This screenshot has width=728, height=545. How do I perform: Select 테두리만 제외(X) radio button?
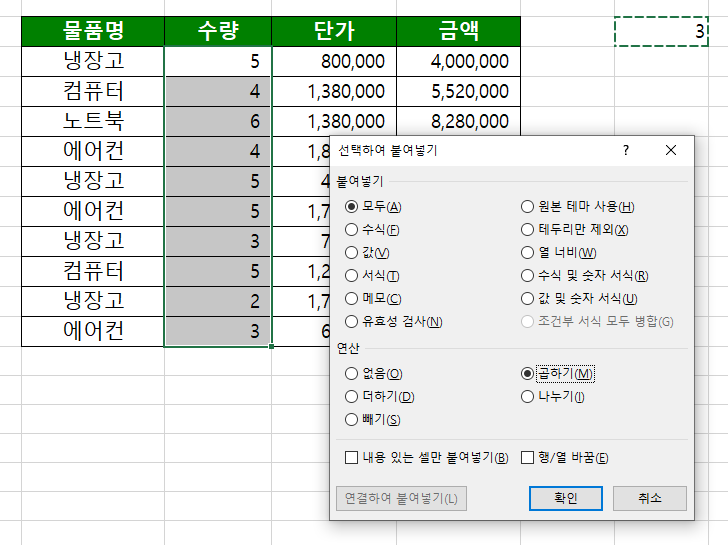[x=527, y=229]
